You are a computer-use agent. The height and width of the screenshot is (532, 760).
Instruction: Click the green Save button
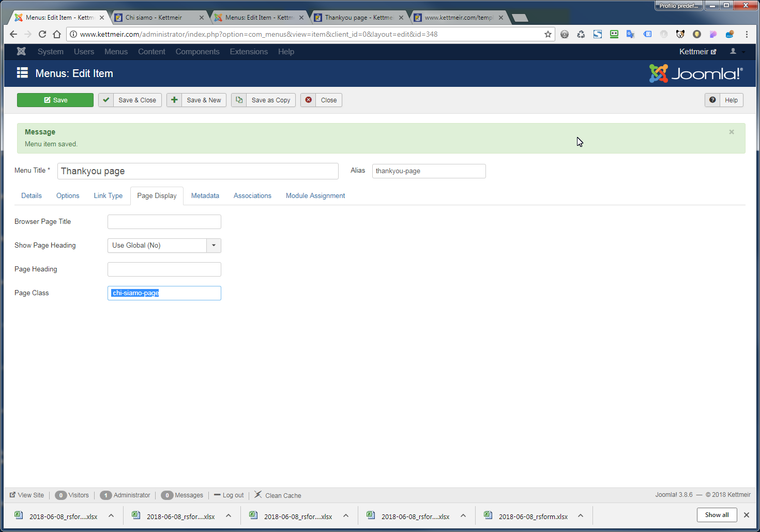coord(55,100)
